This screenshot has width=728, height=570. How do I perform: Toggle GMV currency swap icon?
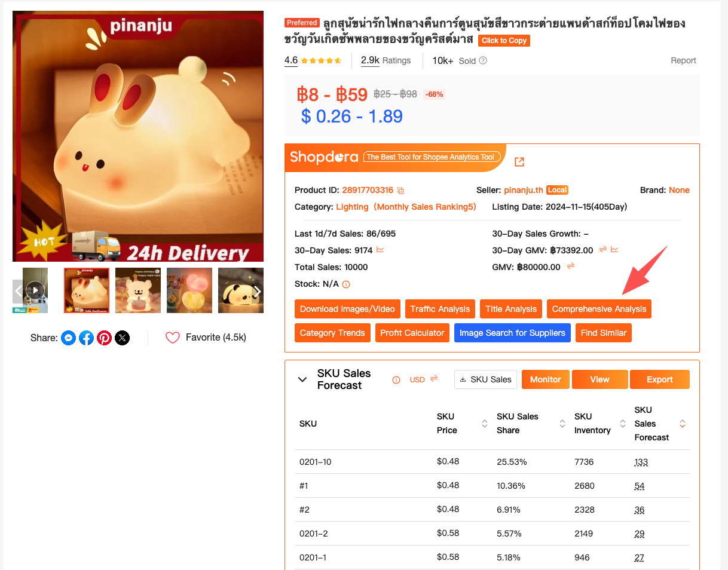(x=571, y=266)
